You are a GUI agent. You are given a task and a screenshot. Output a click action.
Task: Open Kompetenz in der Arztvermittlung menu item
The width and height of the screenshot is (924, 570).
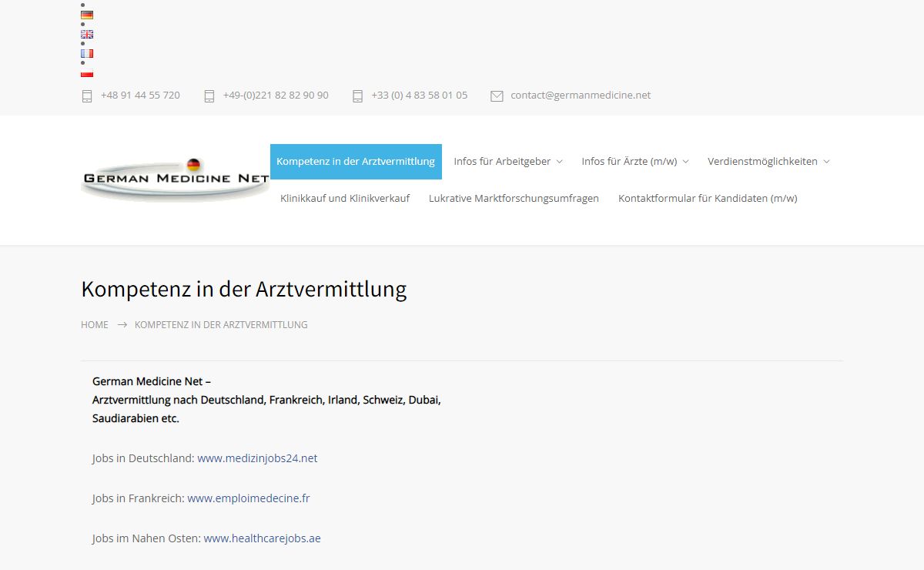tap(356, 161)
